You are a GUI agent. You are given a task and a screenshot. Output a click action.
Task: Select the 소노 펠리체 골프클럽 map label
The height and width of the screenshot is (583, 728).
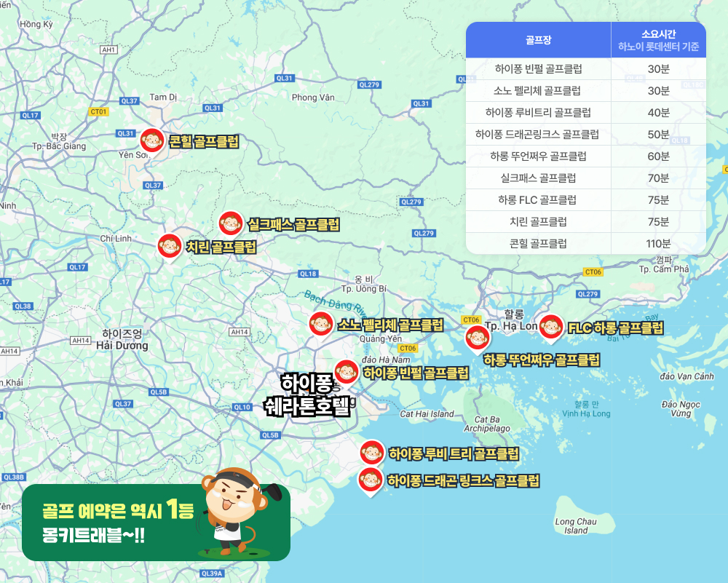pyautogui.click(x=390, y=325)
